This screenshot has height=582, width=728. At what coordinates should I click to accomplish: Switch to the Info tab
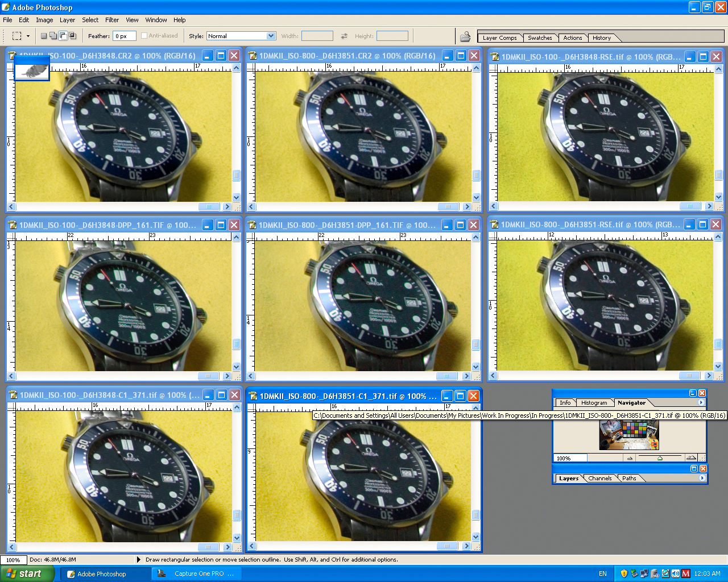pyautogui.click(x=565, y=402)
